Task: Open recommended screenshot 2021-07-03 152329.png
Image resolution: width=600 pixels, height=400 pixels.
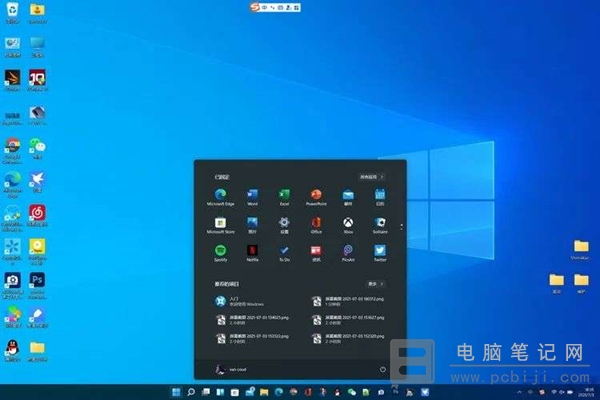Action: (x=348, y=338)
